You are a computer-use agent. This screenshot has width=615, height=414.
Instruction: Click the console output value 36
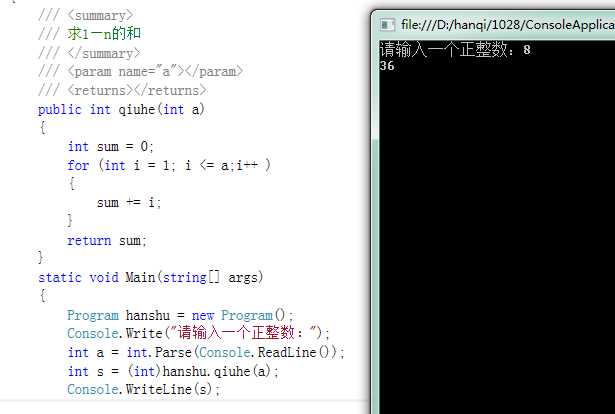point(387,65)
